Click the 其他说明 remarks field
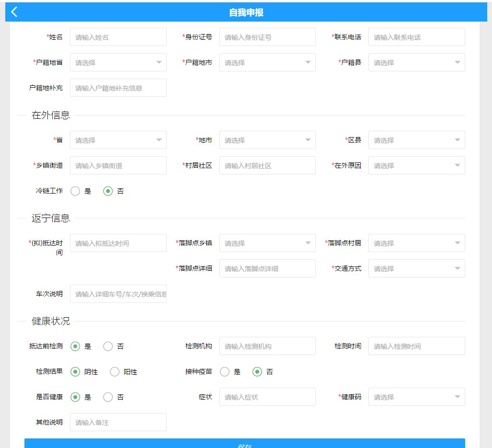 pos(118,423)
